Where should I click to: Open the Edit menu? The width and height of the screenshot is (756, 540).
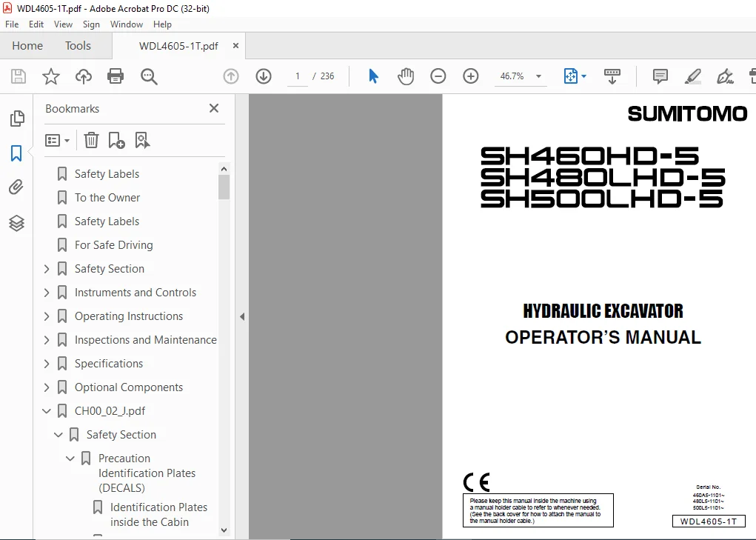click(36, 24)
